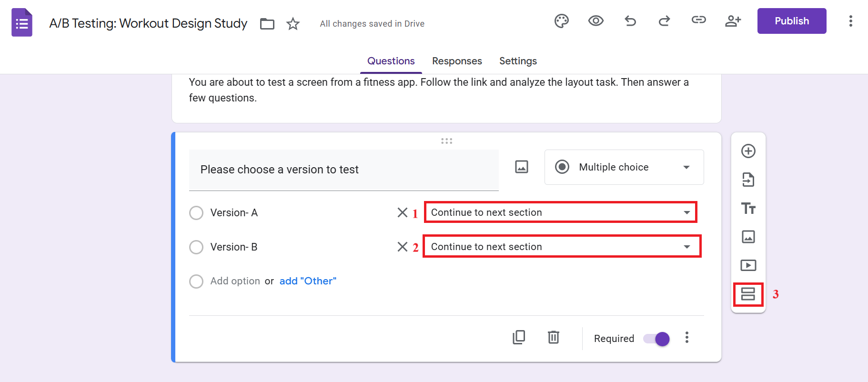Select the Version- A radio button
The height and width of the screenshot is (382, 868).
click(196, 213)
